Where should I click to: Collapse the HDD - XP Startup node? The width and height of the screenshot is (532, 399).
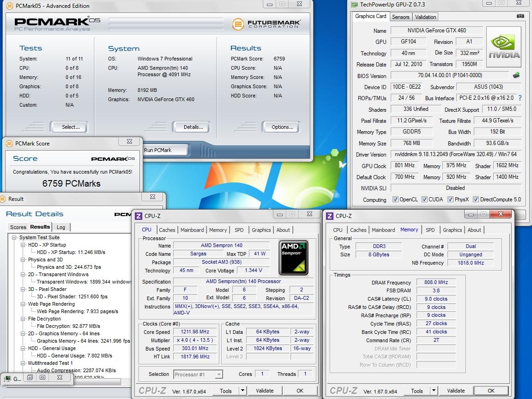point(23,245)
